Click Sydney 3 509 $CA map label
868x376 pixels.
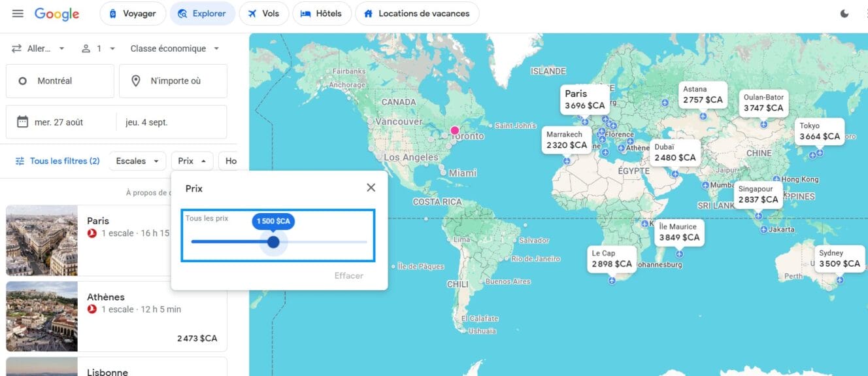[839, 258]
